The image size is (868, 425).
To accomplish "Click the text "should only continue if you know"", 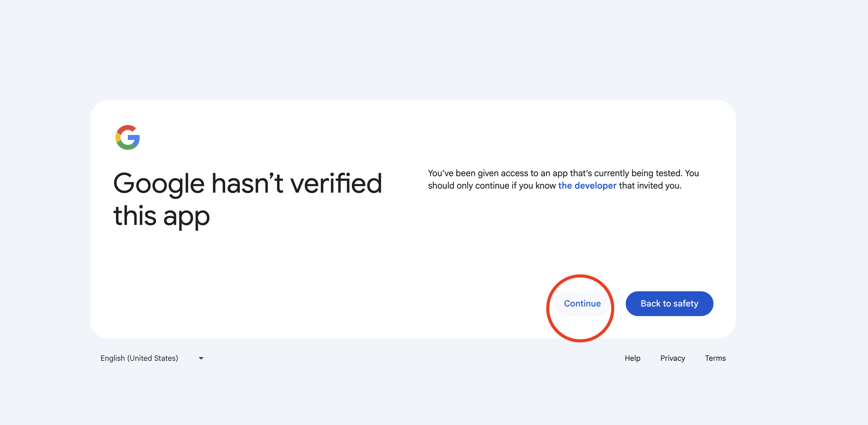I will coord(492,186).
